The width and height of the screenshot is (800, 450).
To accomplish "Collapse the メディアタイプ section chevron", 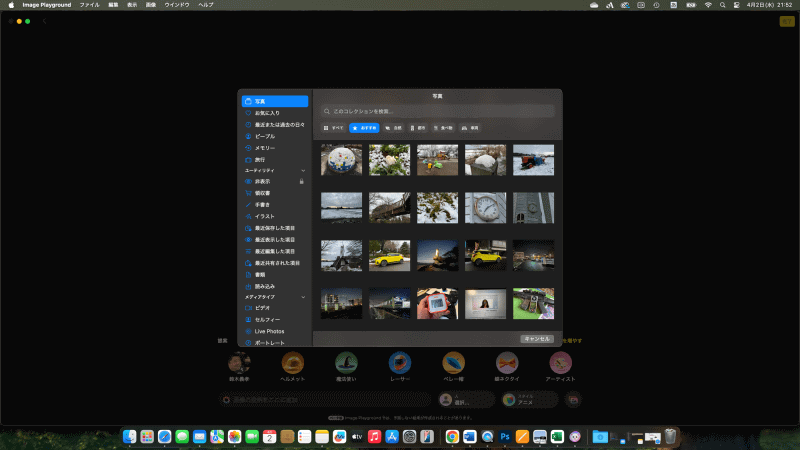I will click(303, 297).
